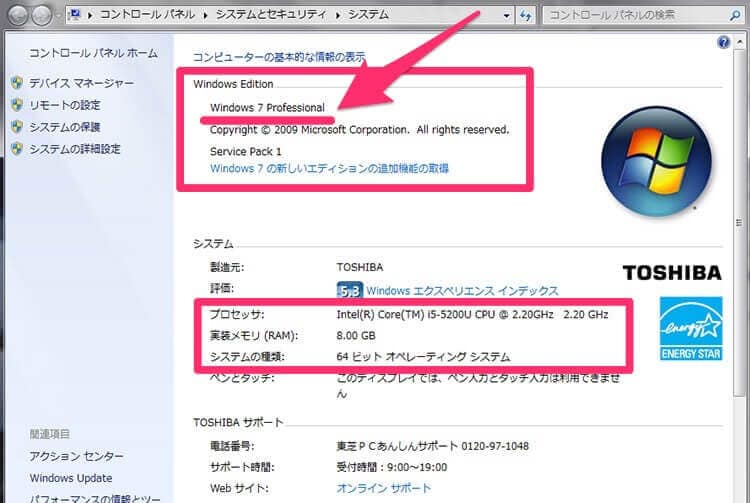Click the 5.3 experience index score badge
750x503 pixels.
coord(350,290)
